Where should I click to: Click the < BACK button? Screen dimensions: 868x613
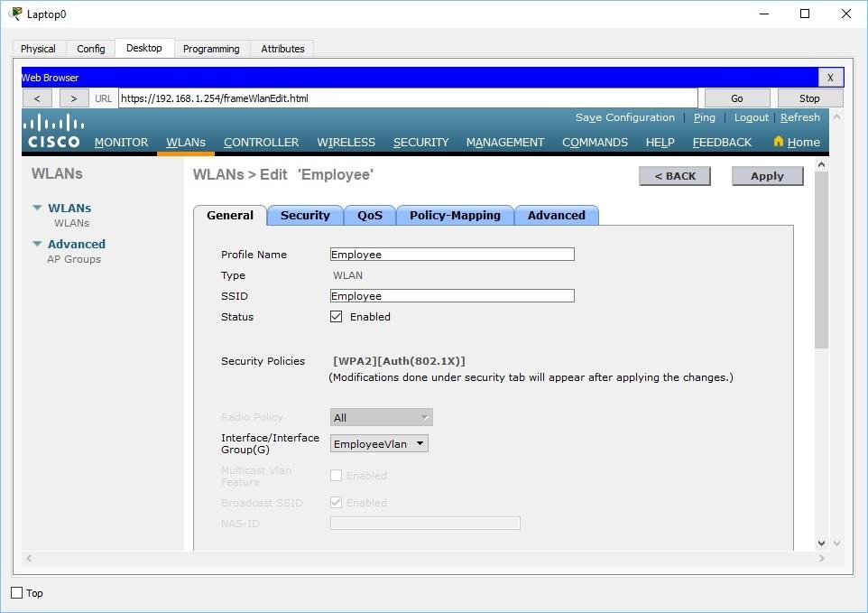click(674, 176)
